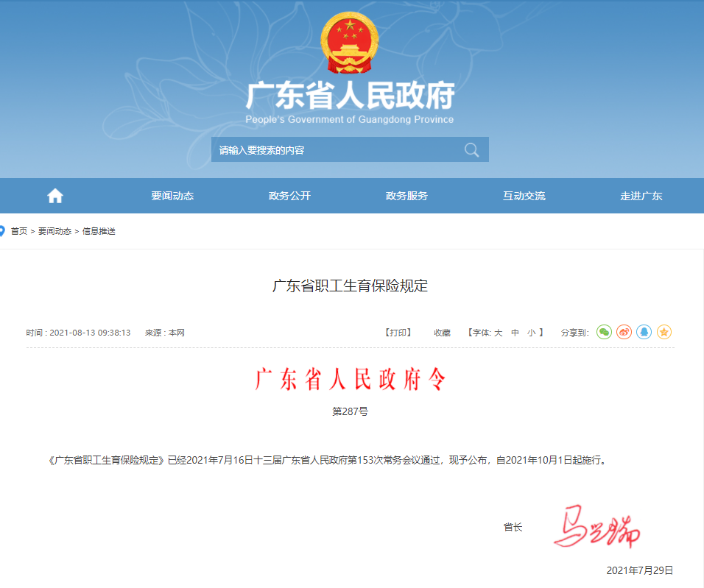The width and height of the screenshot is (704, 588).
Task: Click 信息推送 in the breadcrumb
Action: (x=99, y=231)
